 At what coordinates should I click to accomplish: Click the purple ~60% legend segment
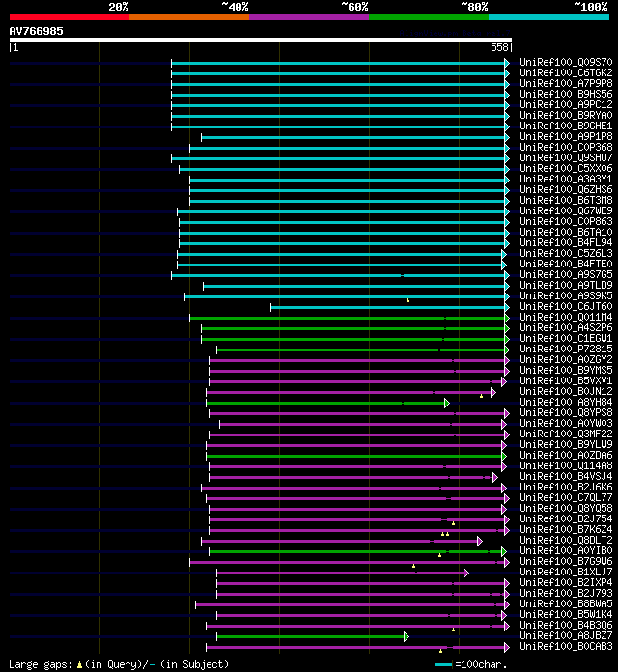pos(309,17)
